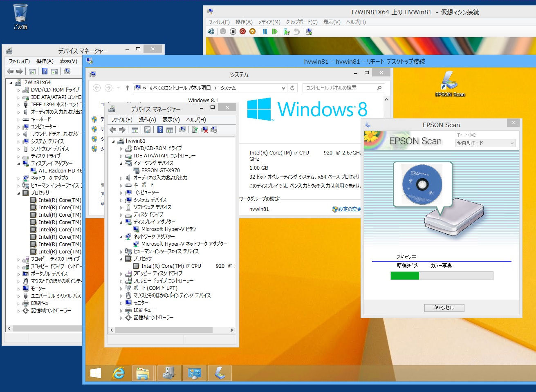Select Microsoft Hyper-V ネットワーク アダプター device
This screenshot has height=392, width=536.
184,244
